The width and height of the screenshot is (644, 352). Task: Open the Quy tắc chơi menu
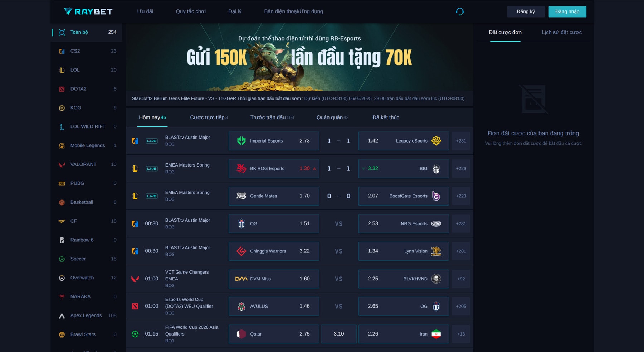coord(191,11)
